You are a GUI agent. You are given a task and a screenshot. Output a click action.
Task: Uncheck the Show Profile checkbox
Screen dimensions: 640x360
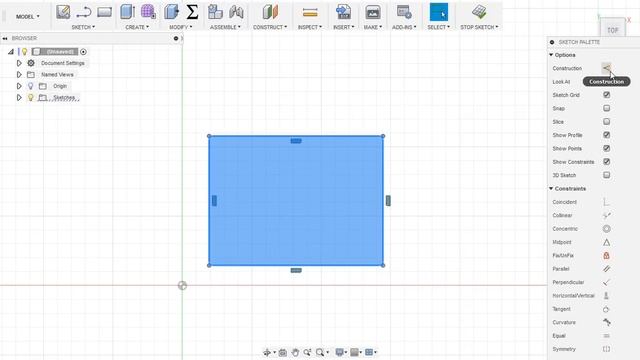pyautogui.click(x=607, y=135)
